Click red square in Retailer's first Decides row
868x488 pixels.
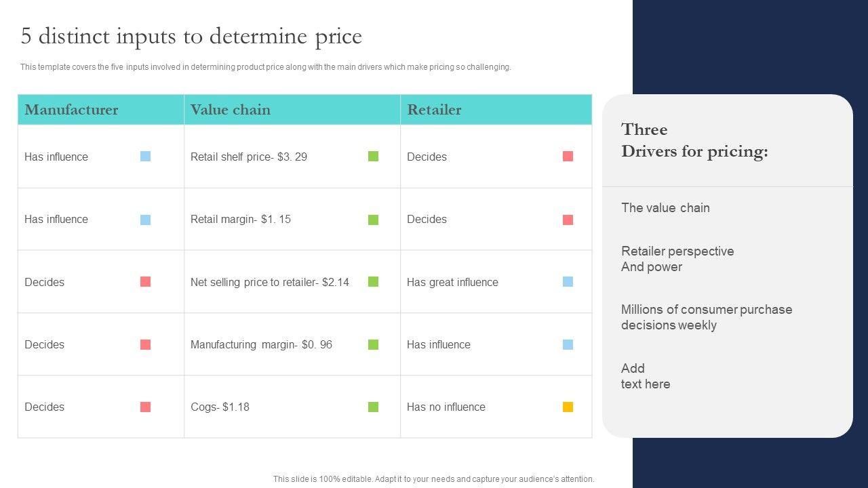pos(568,157)
